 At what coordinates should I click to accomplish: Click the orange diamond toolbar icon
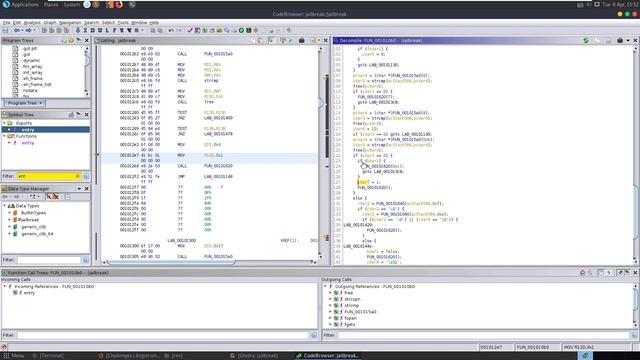(x=256, y=31)
